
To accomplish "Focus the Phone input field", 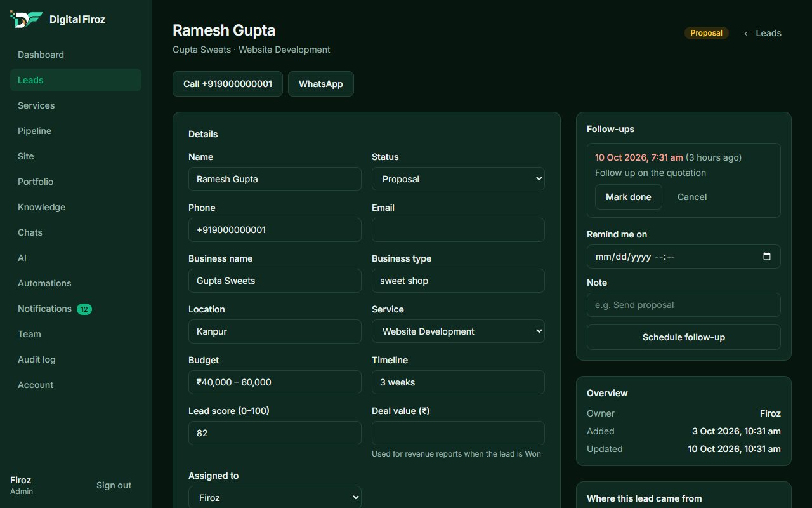I will pyautogui.click(x=275, y=230).
